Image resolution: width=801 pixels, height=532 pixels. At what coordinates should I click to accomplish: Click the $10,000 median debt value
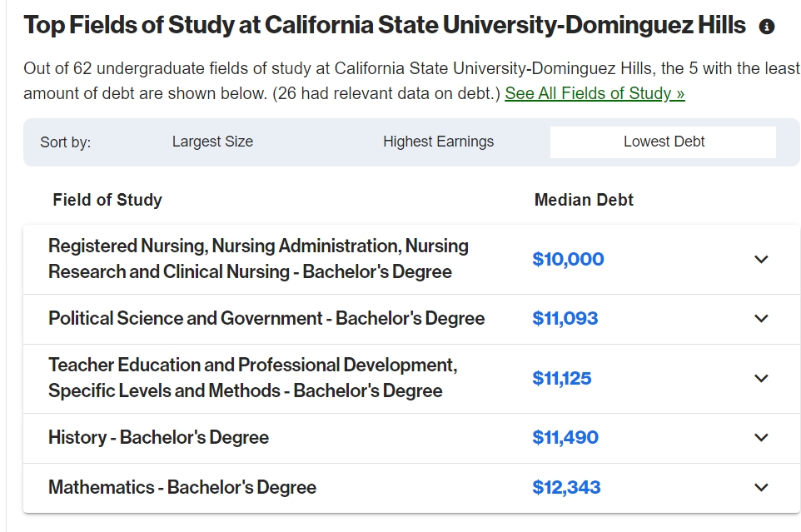[x=568, y=260]
